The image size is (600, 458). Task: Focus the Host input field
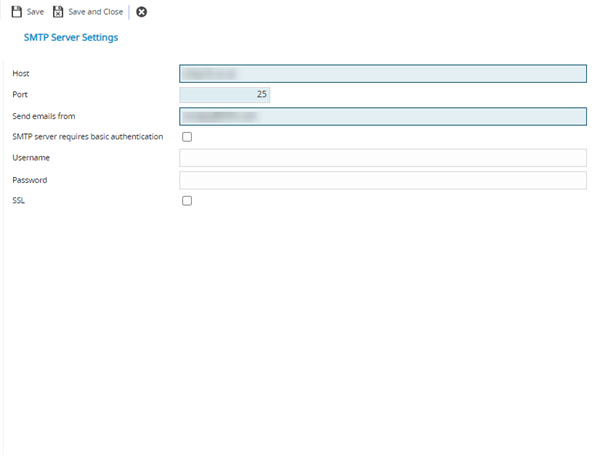click(382, 73)
